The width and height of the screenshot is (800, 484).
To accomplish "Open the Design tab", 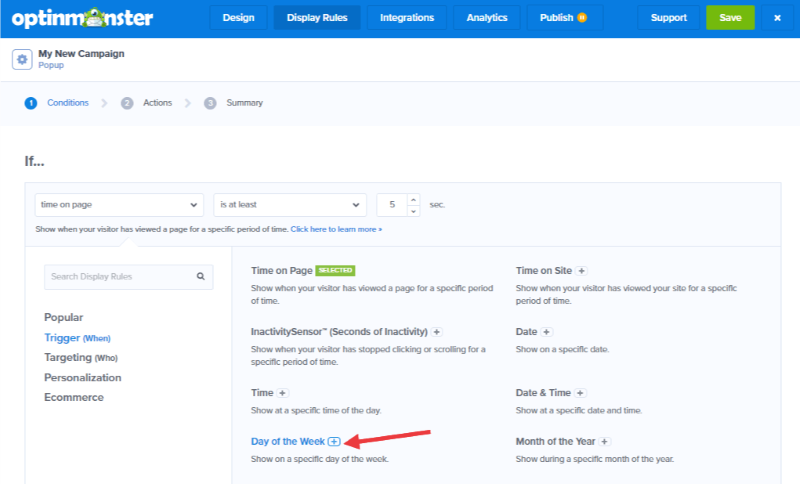I will click(238, 18).
